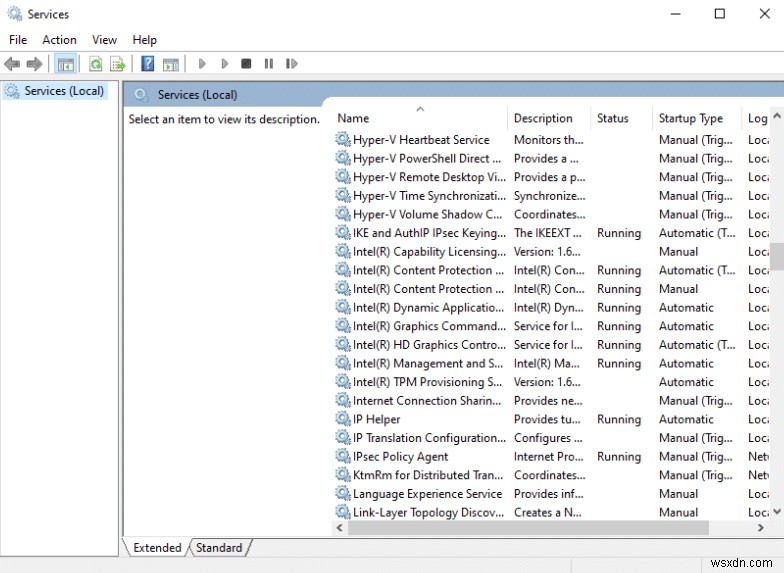Click 'Provides inf...' description cell

click(548, 494)
